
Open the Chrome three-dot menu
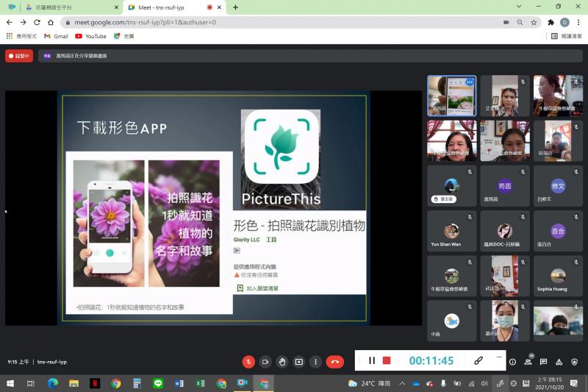click(578, 23)
